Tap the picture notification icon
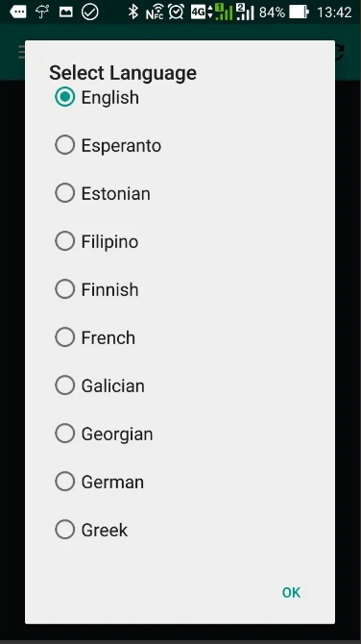This screenshot has height=644, width=361. pos(65,12)
